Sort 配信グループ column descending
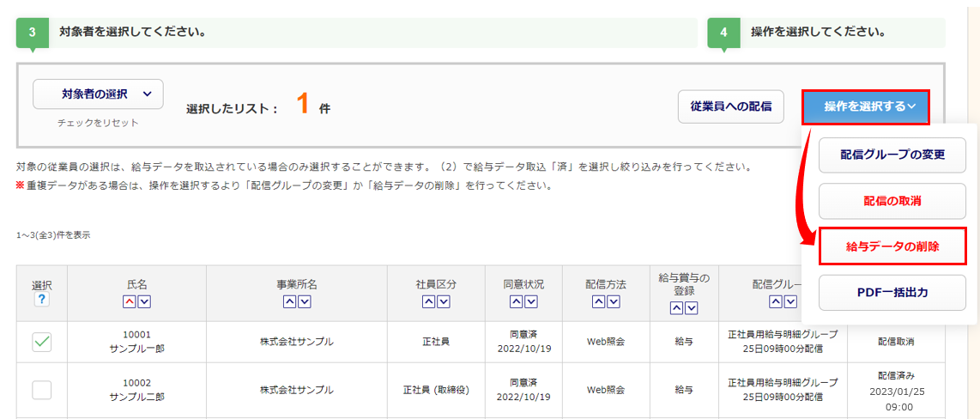Viewport: 980px width, 419px height. [790, 302]
